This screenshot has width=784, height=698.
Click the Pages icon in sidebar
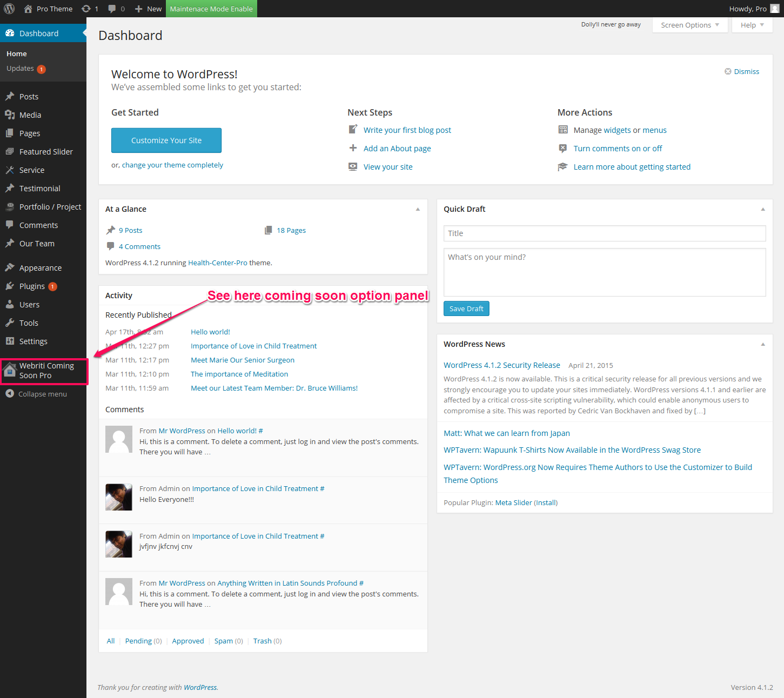point(10,133)
